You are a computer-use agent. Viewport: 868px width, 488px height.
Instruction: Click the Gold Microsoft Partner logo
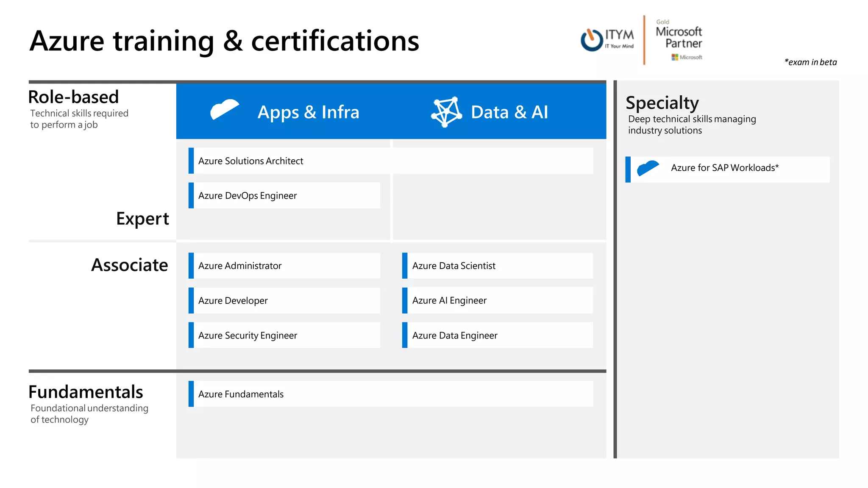tap(679, 40)
